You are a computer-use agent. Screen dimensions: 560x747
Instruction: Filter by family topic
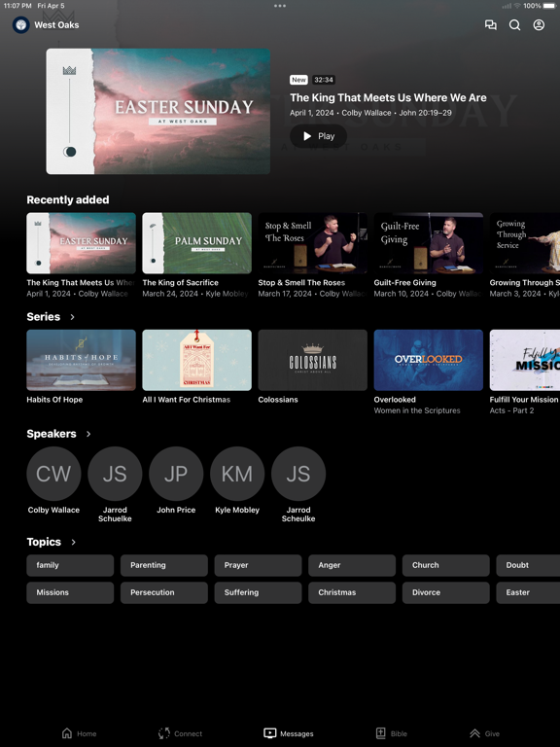point(70,565)
